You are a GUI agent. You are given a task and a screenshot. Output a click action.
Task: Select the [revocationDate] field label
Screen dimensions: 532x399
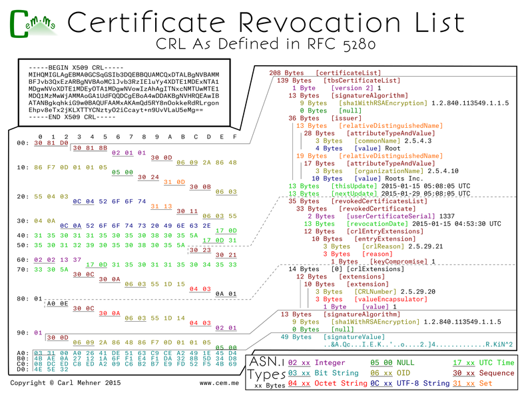click(377, 224)
